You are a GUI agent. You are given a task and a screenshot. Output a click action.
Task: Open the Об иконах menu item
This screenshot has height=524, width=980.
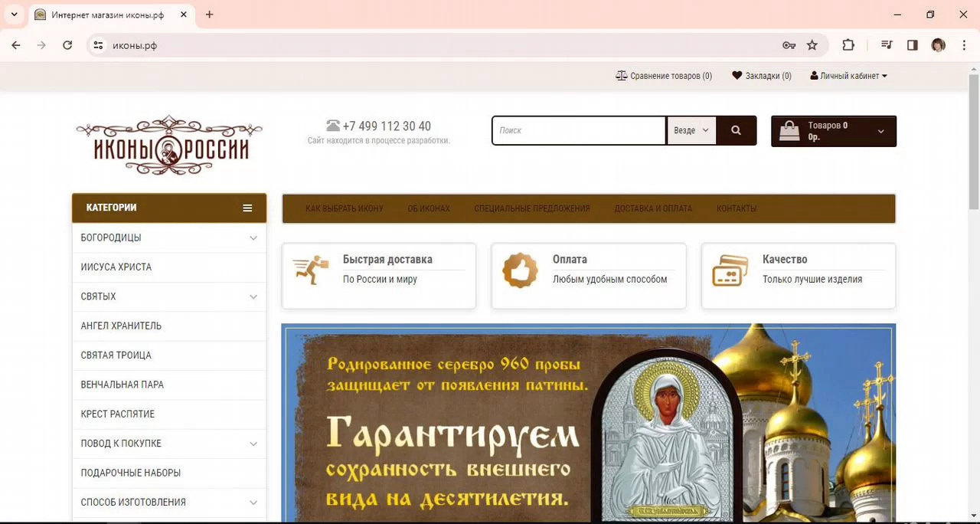tap(429, 208)
